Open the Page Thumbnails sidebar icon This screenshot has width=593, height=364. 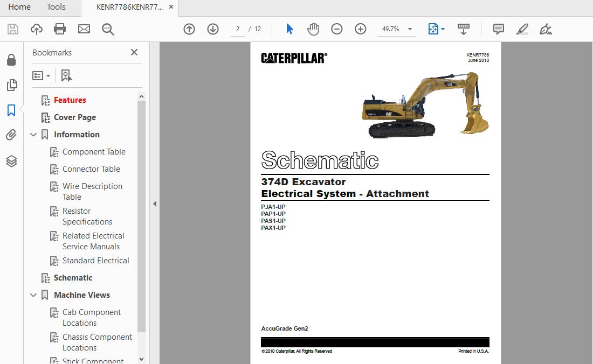[x=12, y=85]
